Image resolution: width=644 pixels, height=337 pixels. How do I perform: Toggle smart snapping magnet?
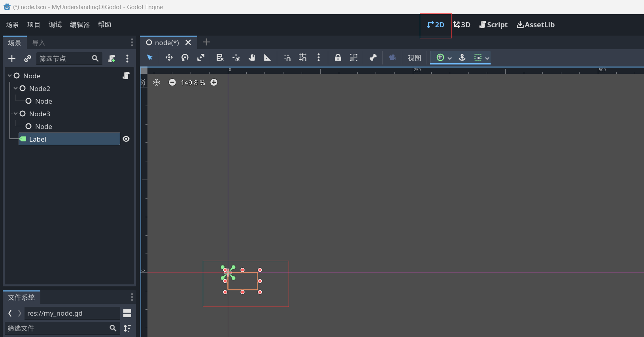click(x=287, y=58)
